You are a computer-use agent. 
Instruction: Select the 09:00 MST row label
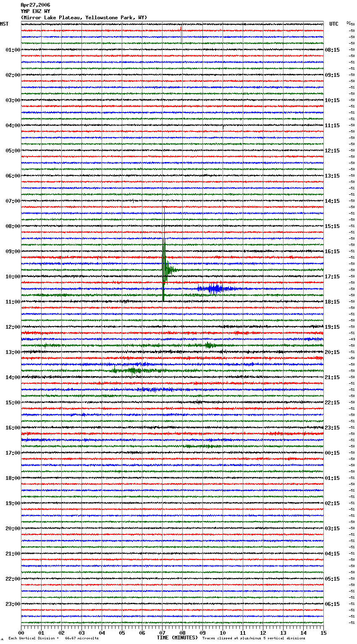click(x=13, y=251)
